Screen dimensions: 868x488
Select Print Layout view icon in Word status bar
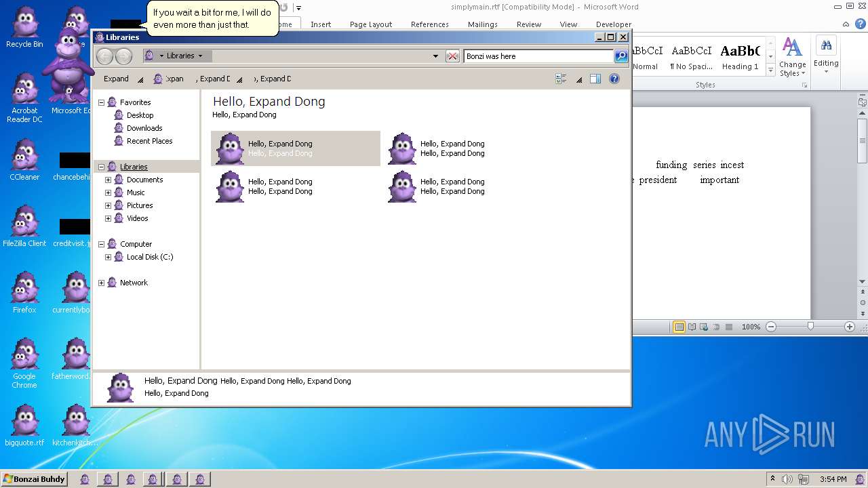[x=679, y=327]
